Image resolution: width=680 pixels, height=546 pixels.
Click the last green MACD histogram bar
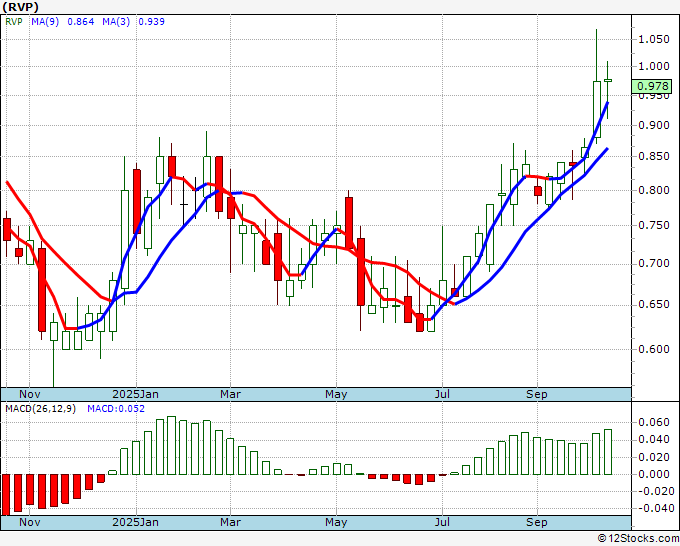pyautogui.click(x=607, y=452)
